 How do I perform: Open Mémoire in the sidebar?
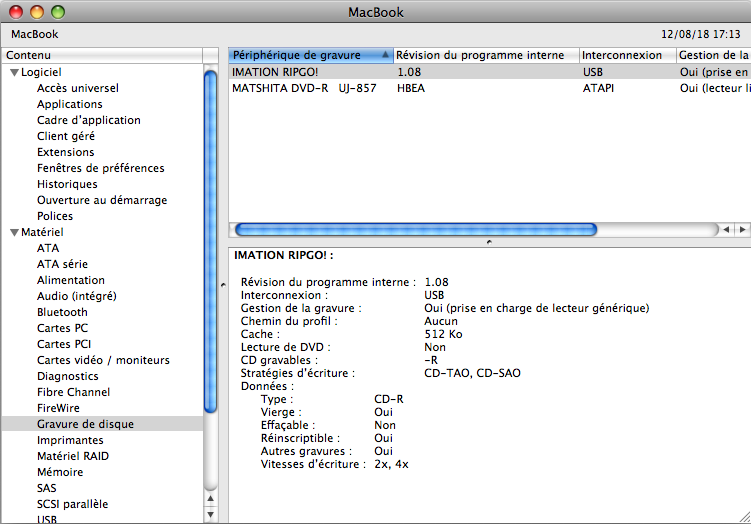click(60, 472)
